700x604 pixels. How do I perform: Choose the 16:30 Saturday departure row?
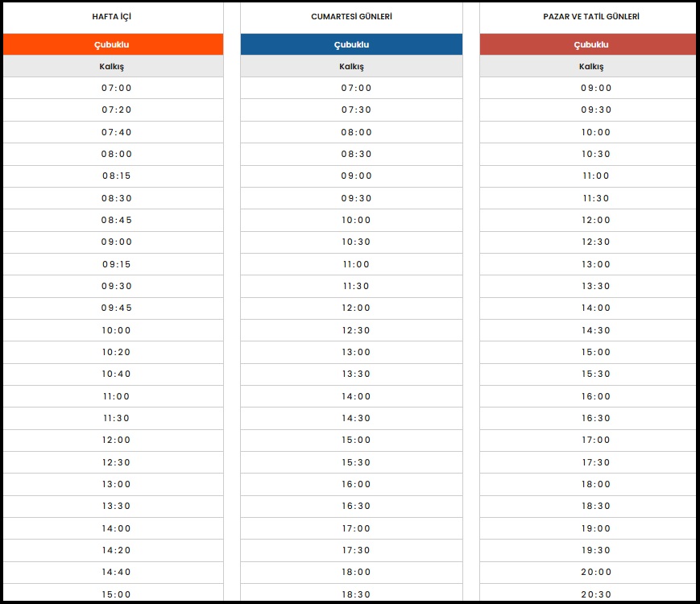356,507
